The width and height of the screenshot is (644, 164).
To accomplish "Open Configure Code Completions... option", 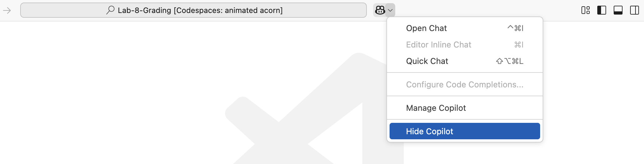I will (x=465, y=85).
